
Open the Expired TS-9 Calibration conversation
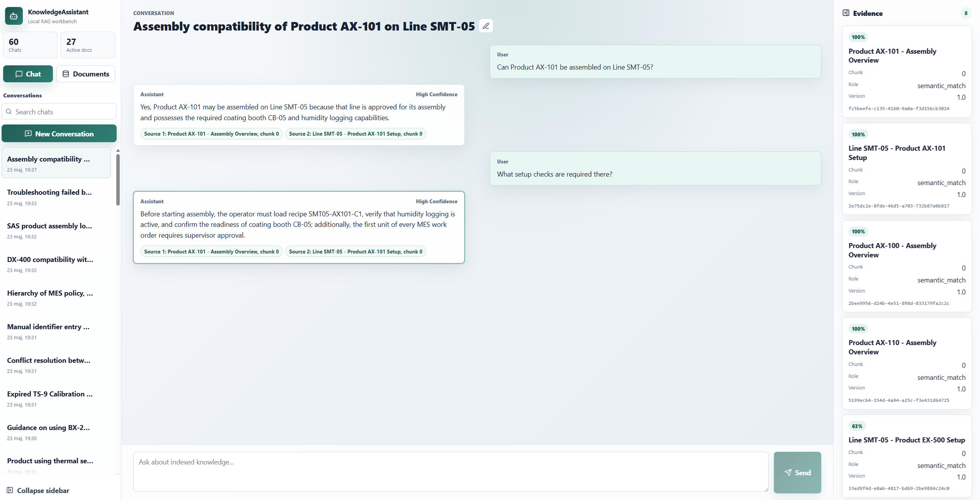click(56, 398)
